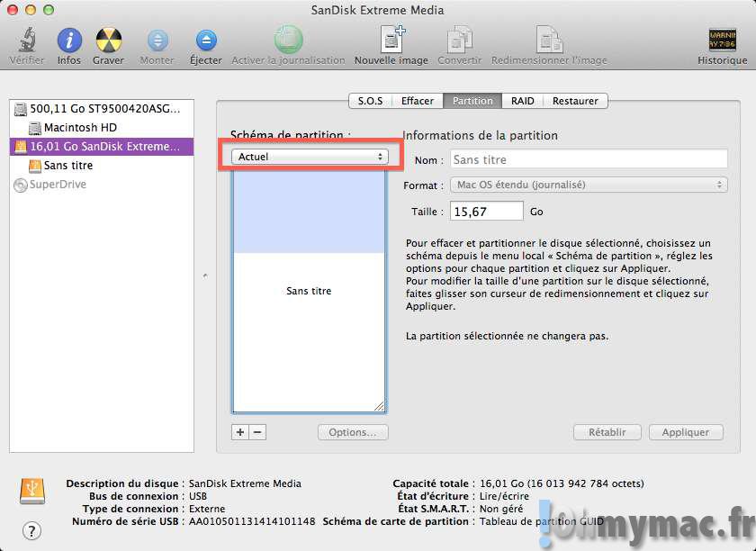756x551 pixels.
Task: Click the help question mark button
Action: [x=32, y=530]
